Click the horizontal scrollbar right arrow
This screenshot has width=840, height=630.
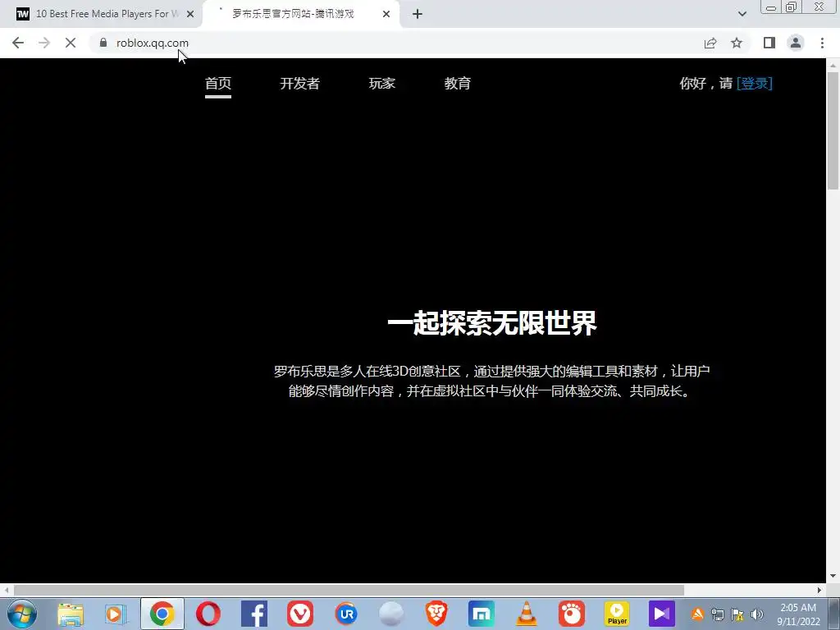[x=819, y=590]
